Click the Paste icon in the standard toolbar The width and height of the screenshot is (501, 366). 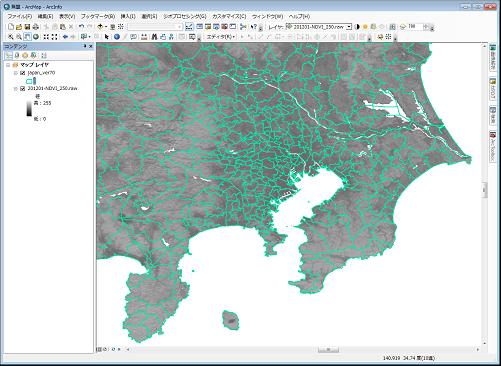coord(62,27)
